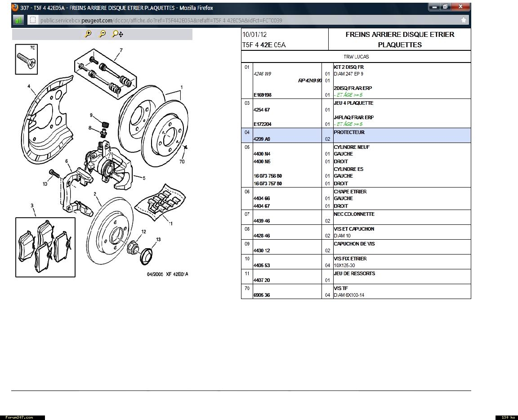The image size is (518, 420).
Task: Click the brake pads inset image labeled 3
Action: coord(45,247)
